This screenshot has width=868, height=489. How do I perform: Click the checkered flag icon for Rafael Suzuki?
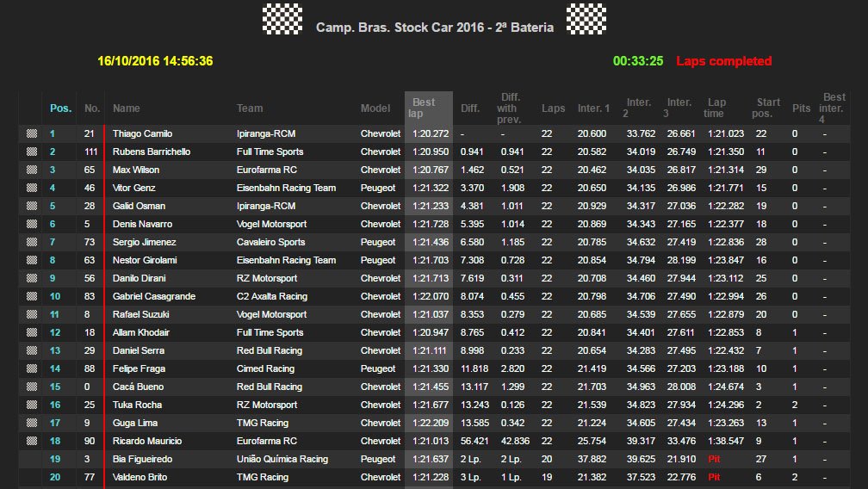click(32, 314)
